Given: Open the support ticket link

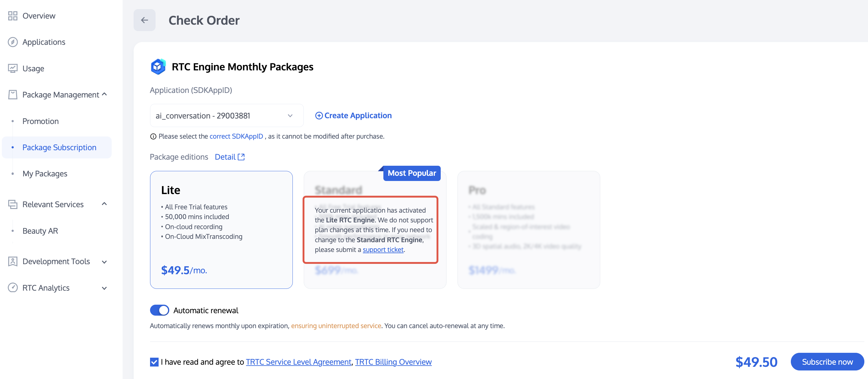Looking at the screenshot, I should pos(383,250).
